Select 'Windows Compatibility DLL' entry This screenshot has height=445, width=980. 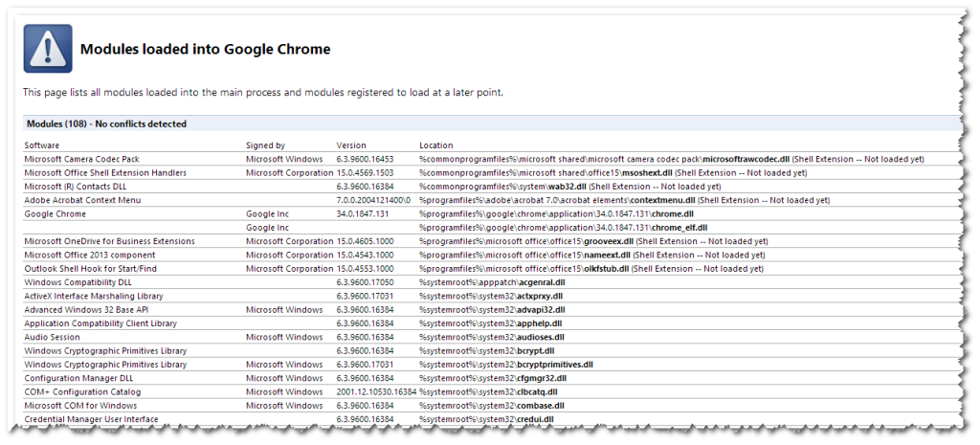click(x=77, y=282)
